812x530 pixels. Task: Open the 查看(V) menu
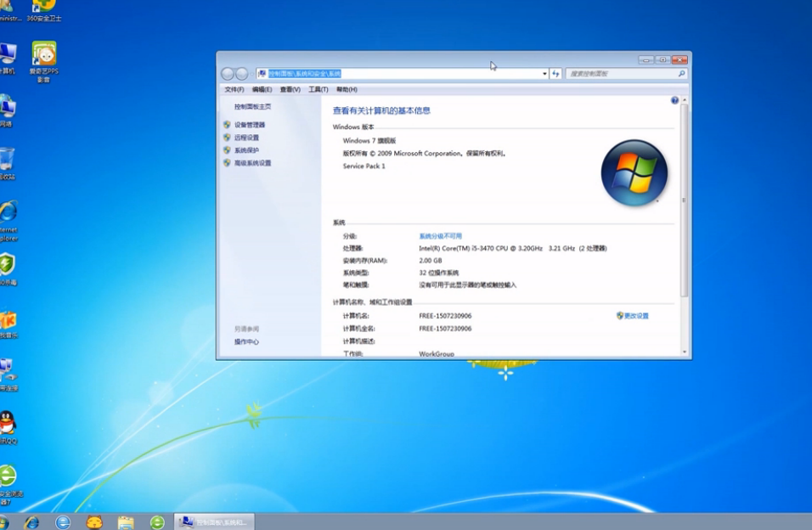290,89
